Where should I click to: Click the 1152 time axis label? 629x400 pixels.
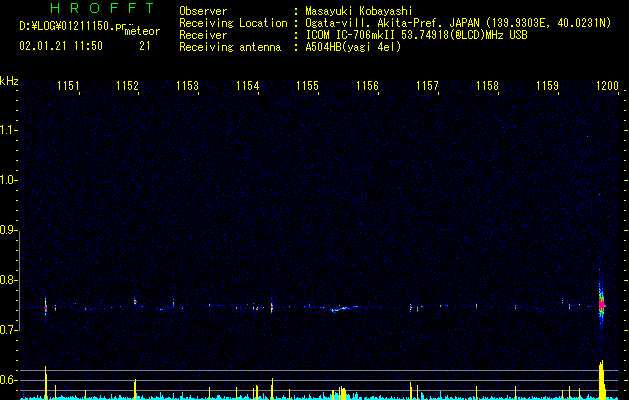pyautogui.click(x=128, y=86)
